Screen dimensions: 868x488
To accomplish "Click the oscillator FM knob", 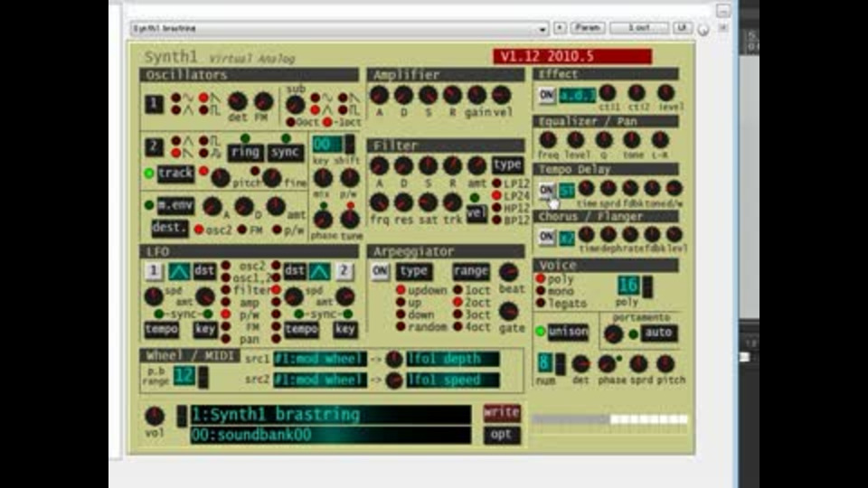I will (263, 101).
